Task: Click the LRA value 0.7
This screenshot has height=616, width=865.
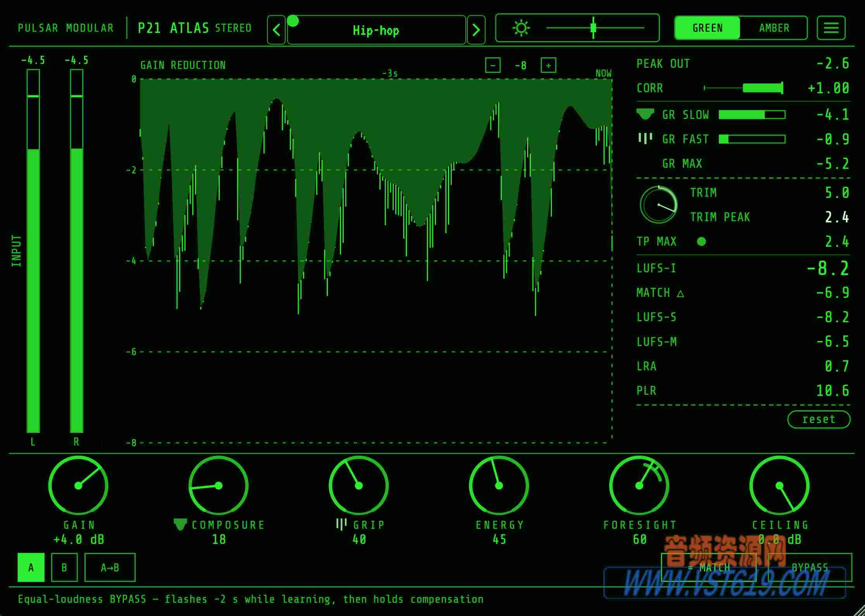Action: (x=837, y=366)
